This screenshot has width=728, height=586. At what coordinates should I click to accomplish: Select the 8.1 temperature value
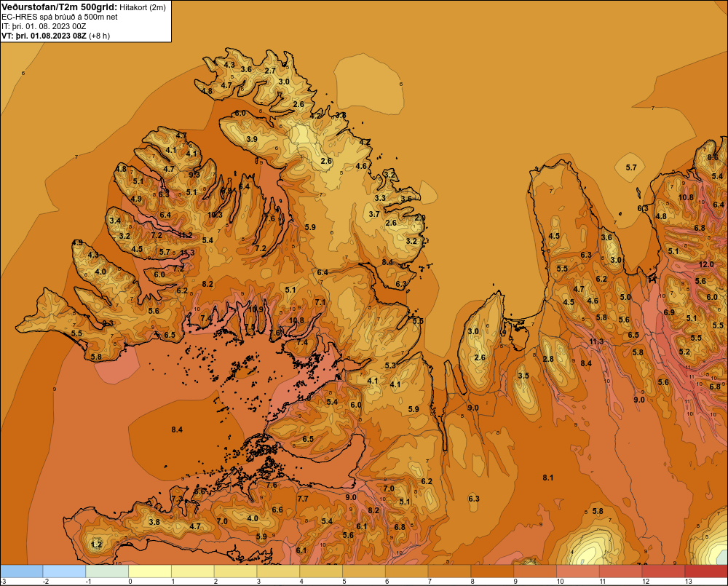tap(548, 478)
